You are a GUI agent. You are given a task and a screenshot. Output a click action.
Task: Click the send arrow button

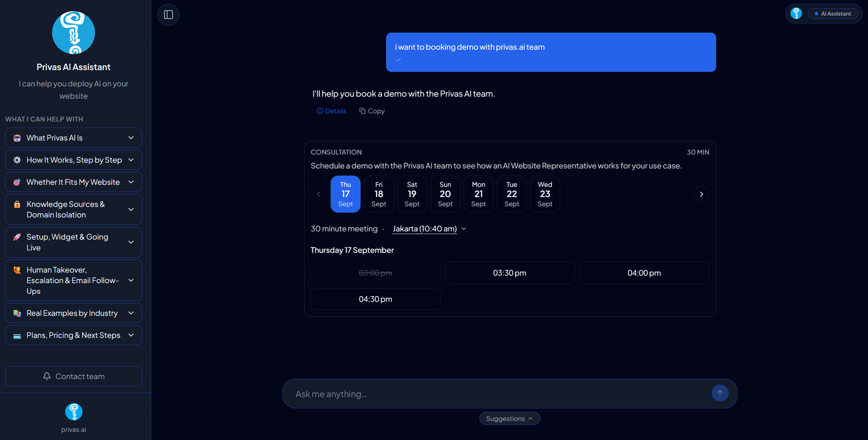[720, 393]
